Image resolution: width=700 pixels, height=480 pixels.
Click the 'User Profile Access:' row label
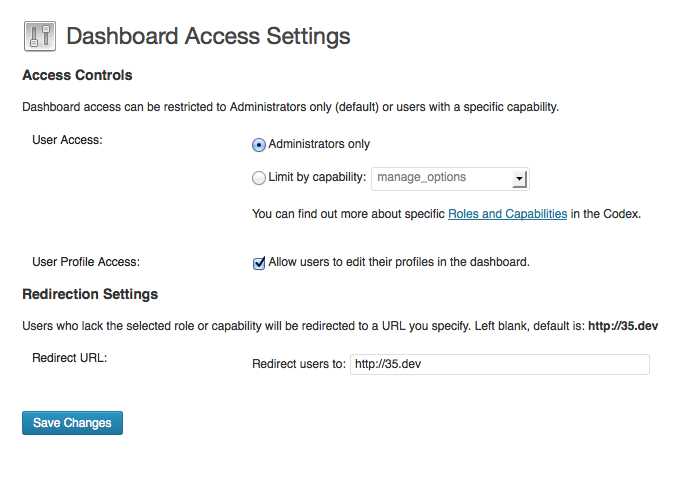[86, 262]
